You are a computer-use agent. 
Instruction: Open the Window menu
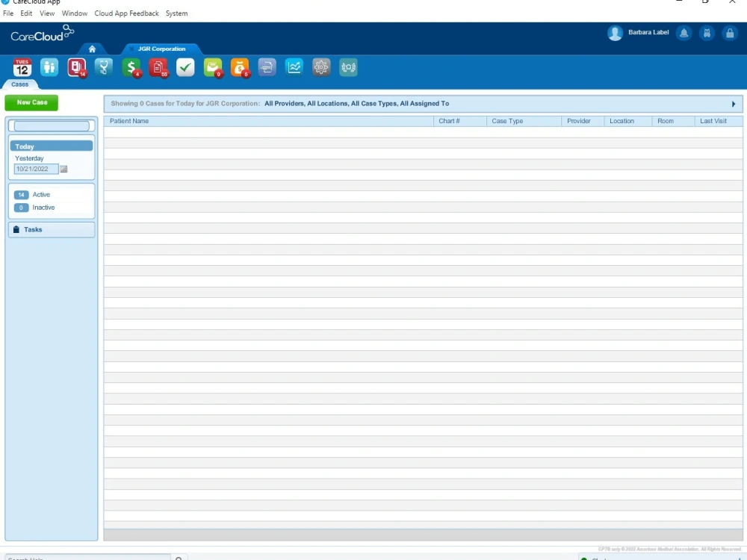[74, 13]
